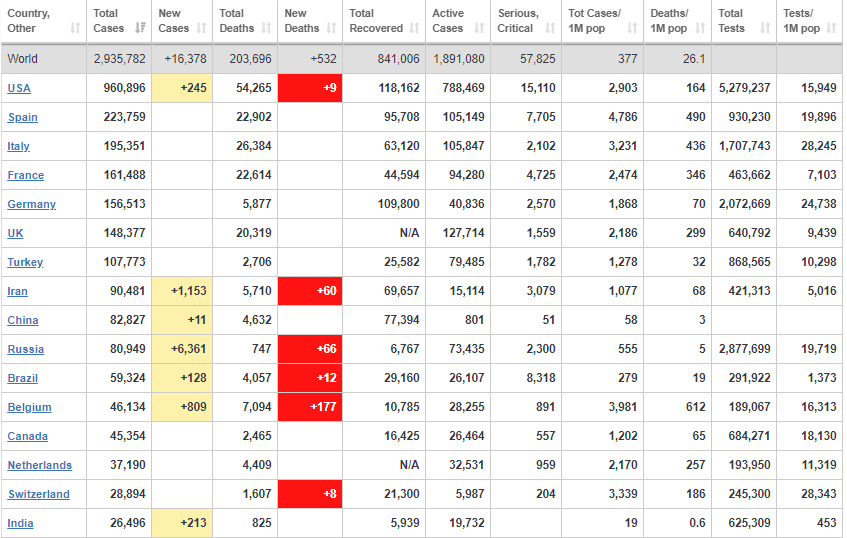Open the USA country link

point(19,88)
